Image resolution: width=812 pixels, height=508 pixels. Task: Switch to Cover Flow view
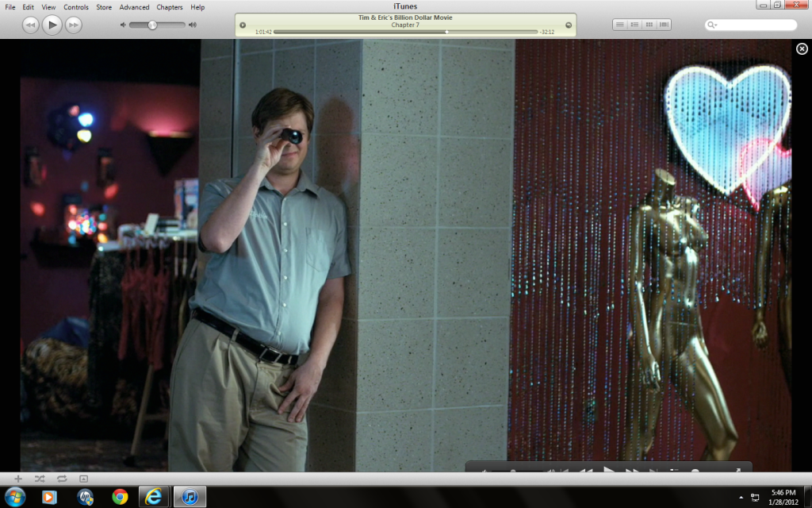coord(664,25)
